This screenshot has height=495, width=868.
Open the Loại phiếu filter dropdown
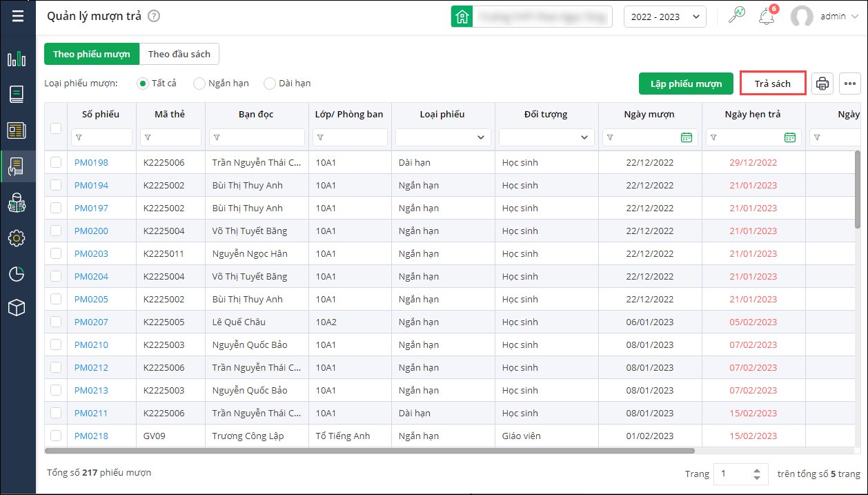click(x=443, y=137)
